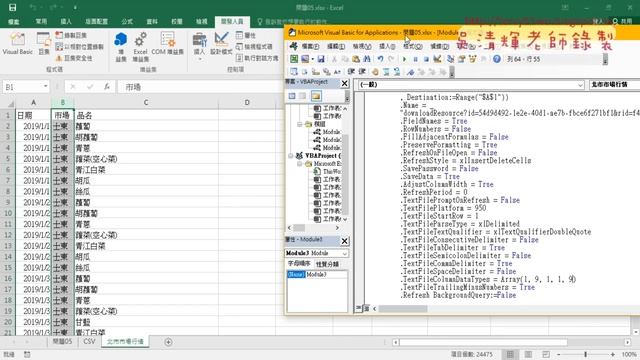Click the zoom in plus button
640x360 pixels.
pyautogui.click(x=613, y=354)
